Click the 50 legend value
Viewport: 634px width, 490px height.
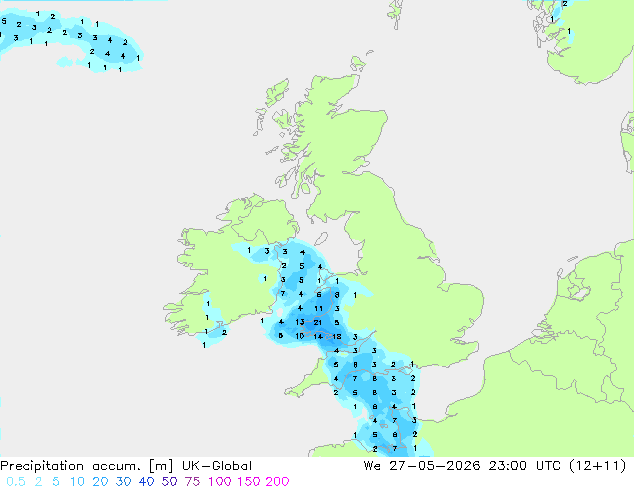click(169, 482)
